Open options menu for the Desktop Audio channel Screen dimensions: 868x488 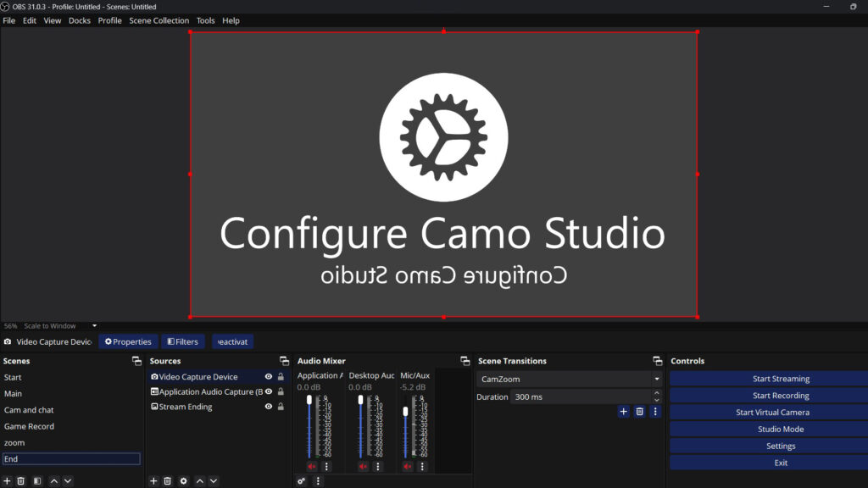coord(378,467)
